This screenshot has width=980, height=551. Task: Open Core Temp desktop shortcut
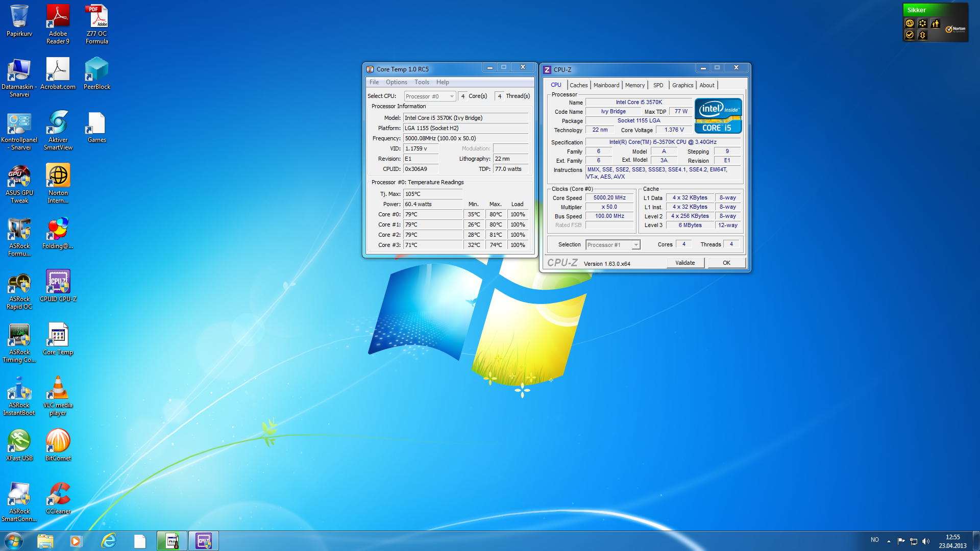(58, 339)
